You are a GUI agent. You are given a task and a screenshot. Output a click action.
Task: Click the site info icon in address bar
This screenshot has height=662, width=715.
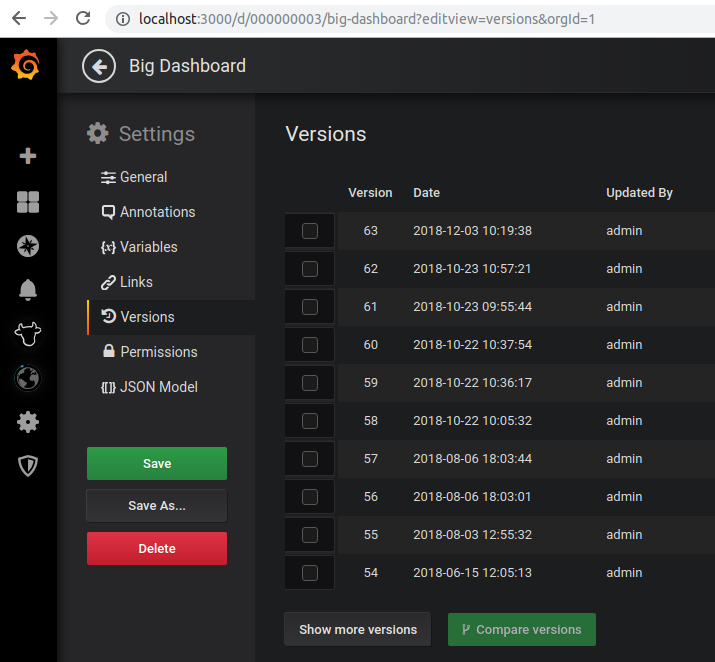tap(123, 19)
